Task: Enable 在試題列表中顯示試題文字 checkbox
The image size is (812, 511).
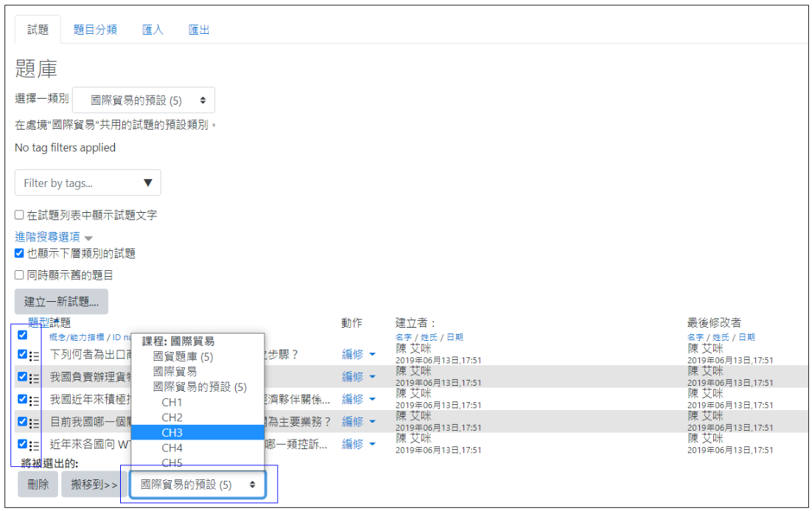Action: point(20,216)
